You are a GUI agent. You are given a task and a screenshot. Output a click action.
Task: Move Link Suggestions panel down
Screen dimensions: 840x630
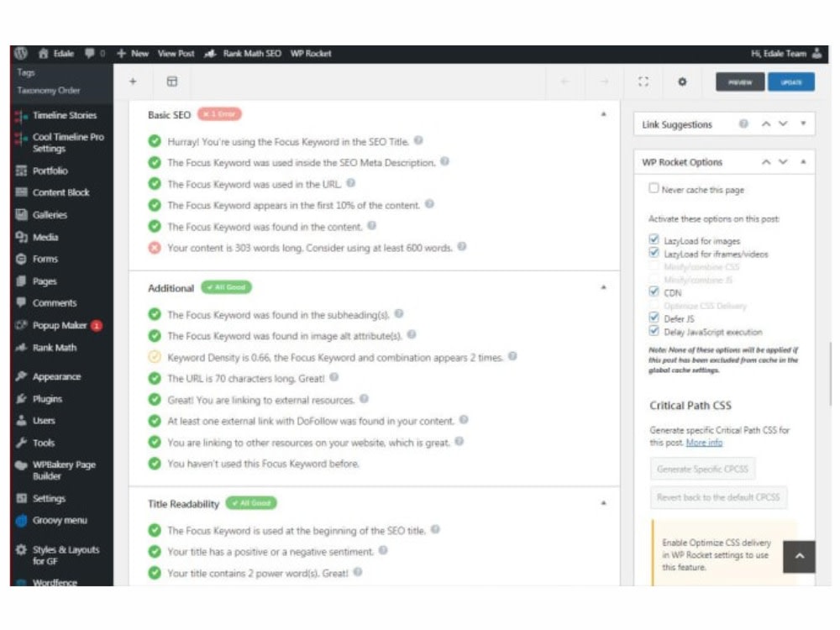point(783,123)
